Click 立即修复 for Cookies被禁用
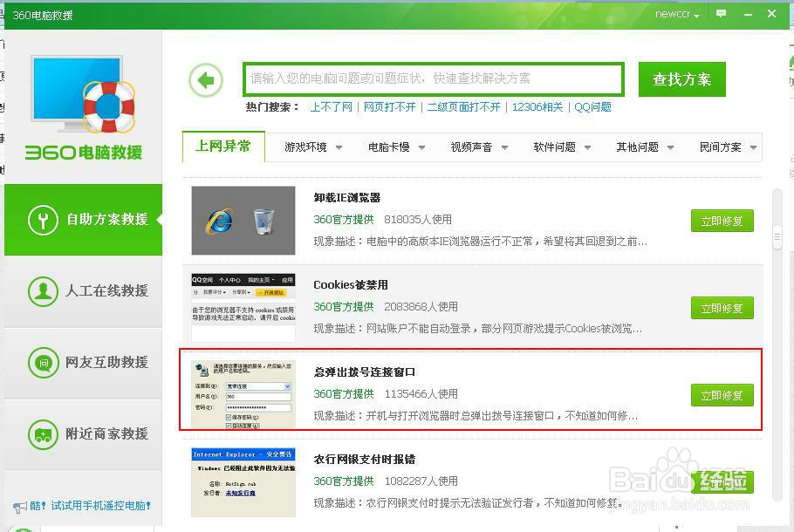 [x=722, y=308]
